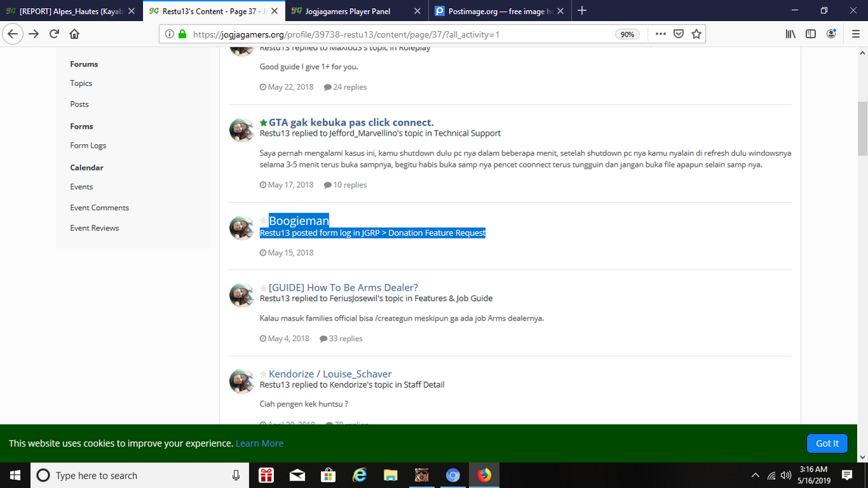Open Topics under the Forums sidebar section
This screenshot has width=868, height=488.
coord(81,83)
